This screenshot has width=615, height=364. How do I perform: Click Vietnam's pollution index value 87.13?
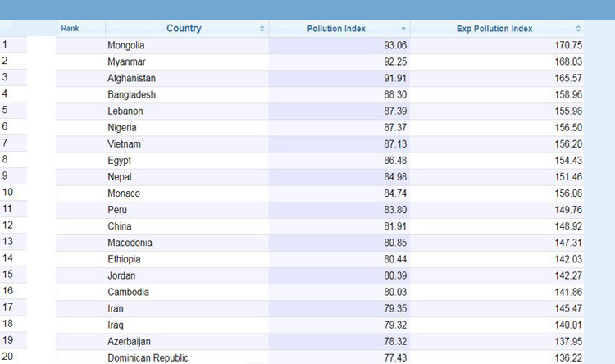(x=395, y=144)
